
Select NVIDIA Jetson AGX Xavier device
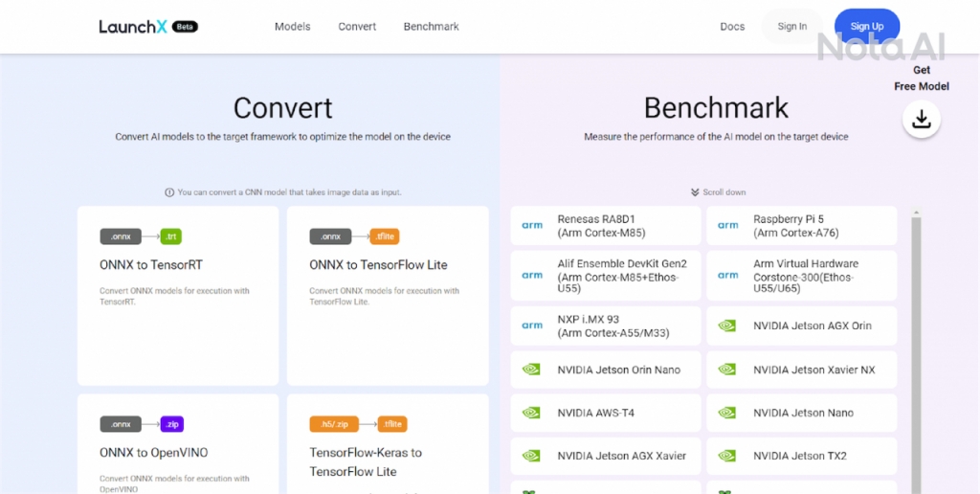tap(606, 456)
